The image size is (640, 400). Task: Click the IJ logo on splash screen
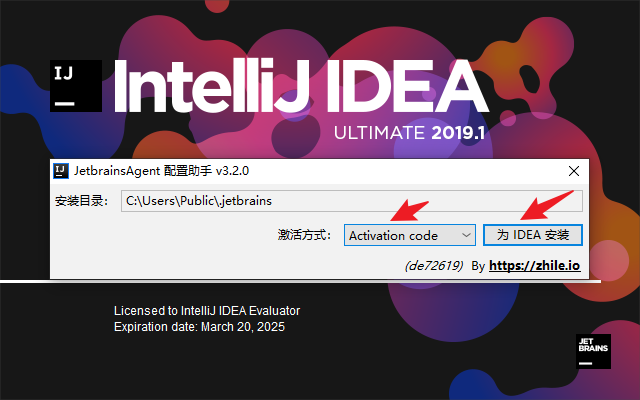click(x=76, y=86)
